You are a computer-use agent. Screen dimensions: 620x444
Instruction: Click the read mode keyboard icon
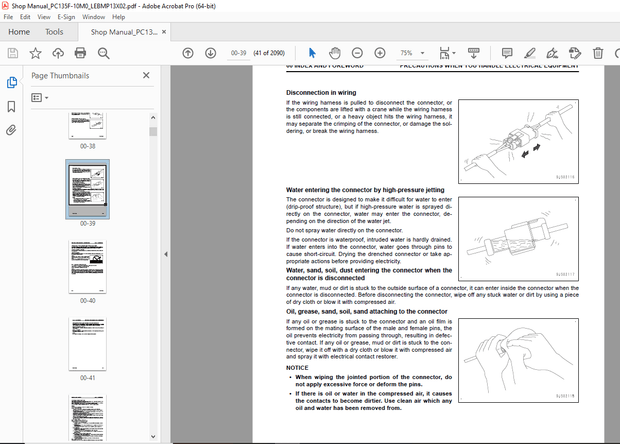(x=473, y=53)
